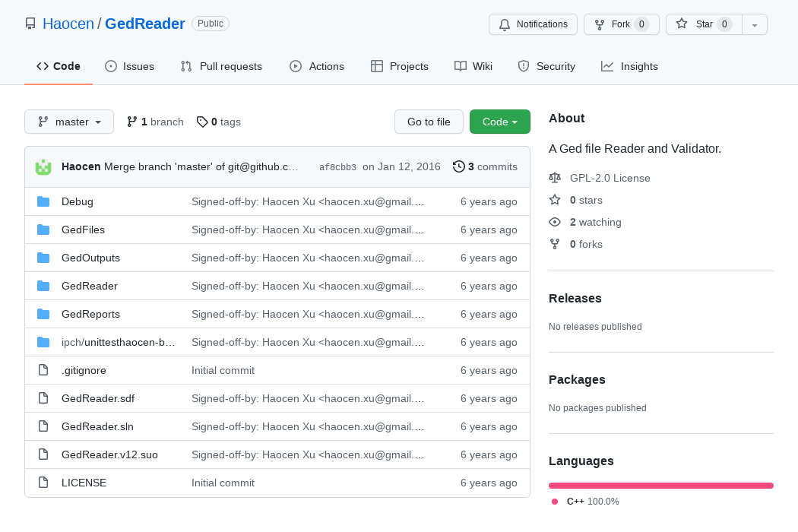798x532 pixels.
Task: Toggle Notifications for this repository
Action: pos(533,24)
